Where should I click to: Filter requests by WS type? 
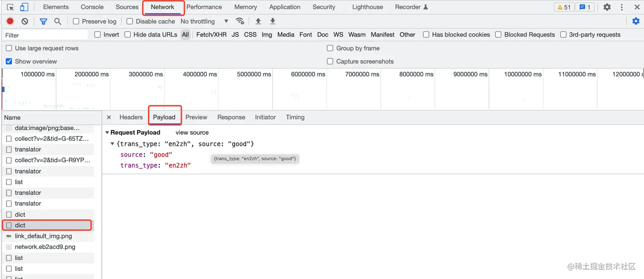(x=338, y=35)
